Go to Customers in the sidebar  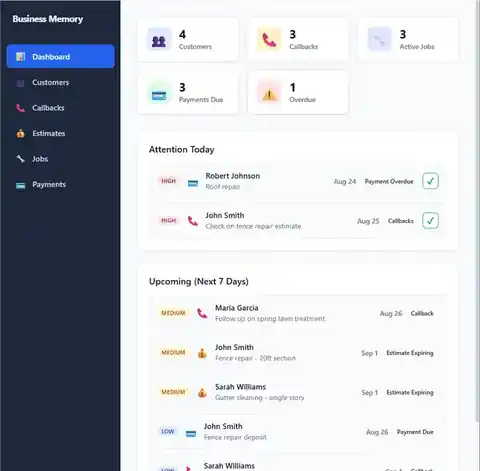(x=60, y=82)
